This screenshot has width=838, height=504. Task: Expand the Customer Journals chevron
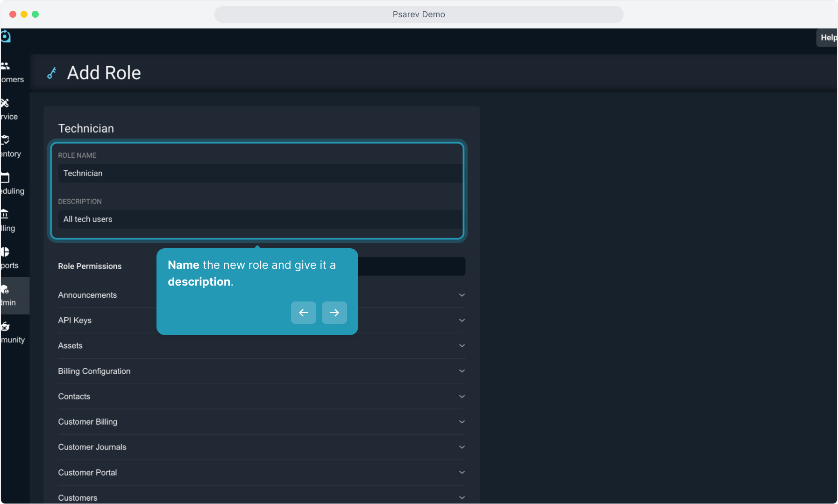point(462,447)
